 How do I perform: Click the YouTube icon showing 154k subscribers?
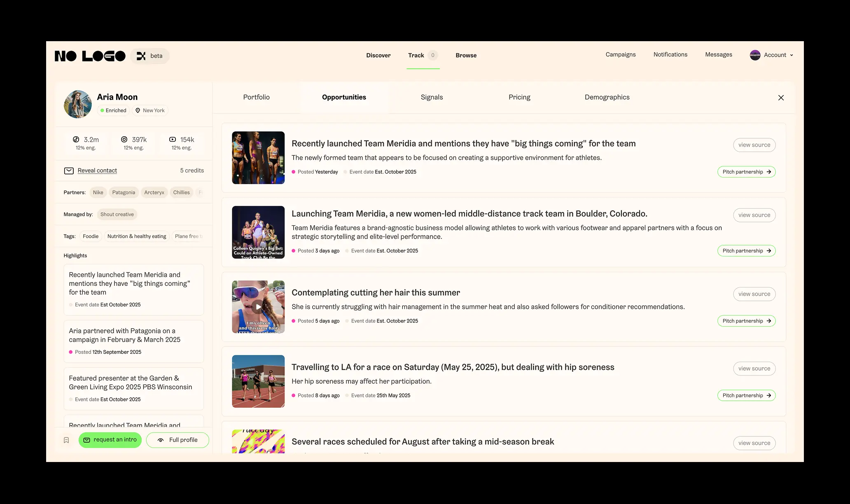[173, 140]
